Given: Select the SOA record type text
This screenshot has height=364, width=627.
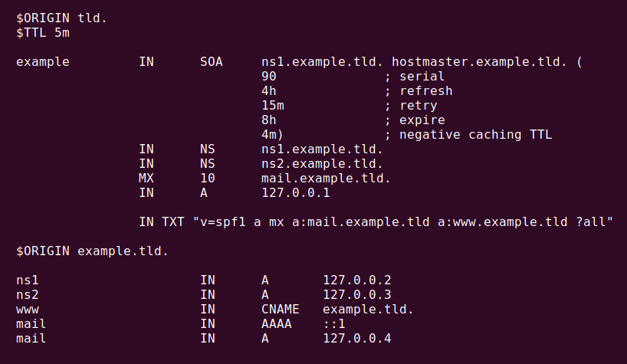Looking at the screenshot, I should point(211,61).
